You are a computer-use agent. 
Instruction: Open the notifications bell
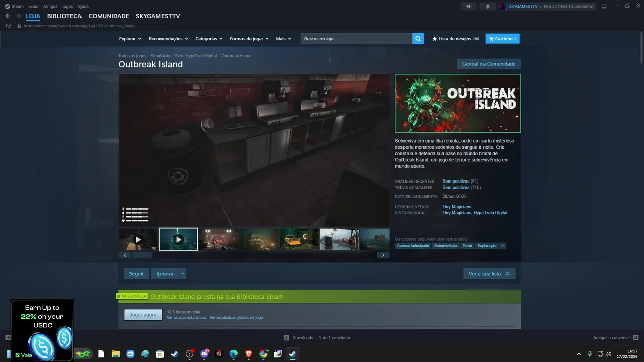[x=487, y=6]
